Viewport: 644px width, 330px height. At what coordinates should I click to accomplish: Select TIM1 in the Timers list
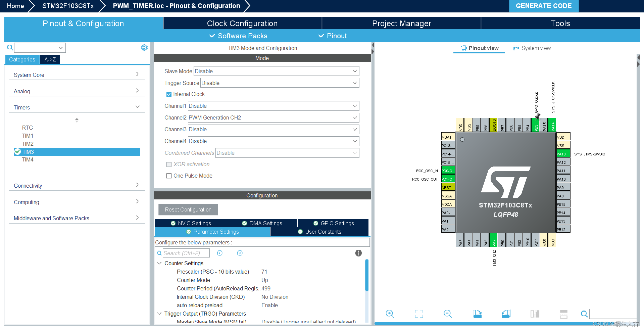pyautogui.click(x=28, y=136)
